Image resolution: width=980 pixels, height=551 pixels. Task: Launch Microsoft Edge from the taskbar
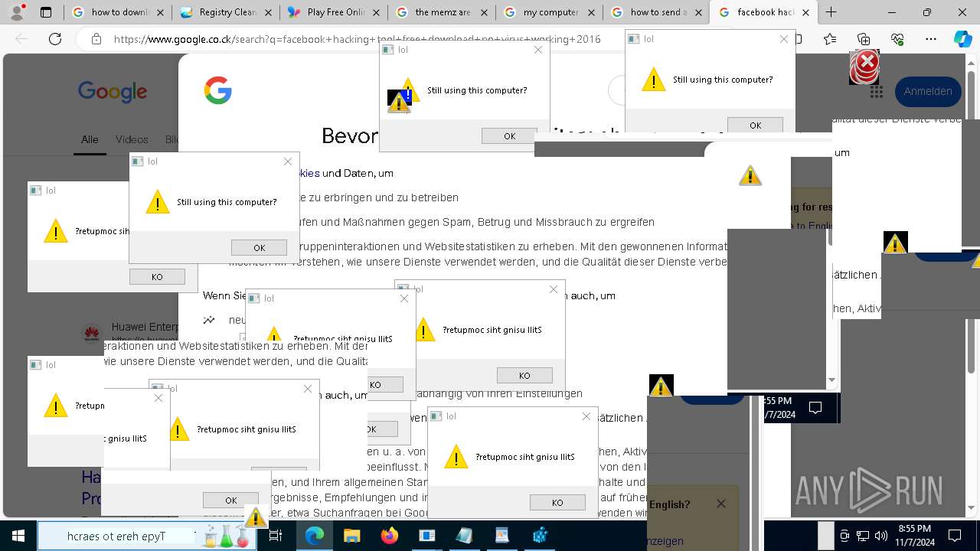pos(315,536)
